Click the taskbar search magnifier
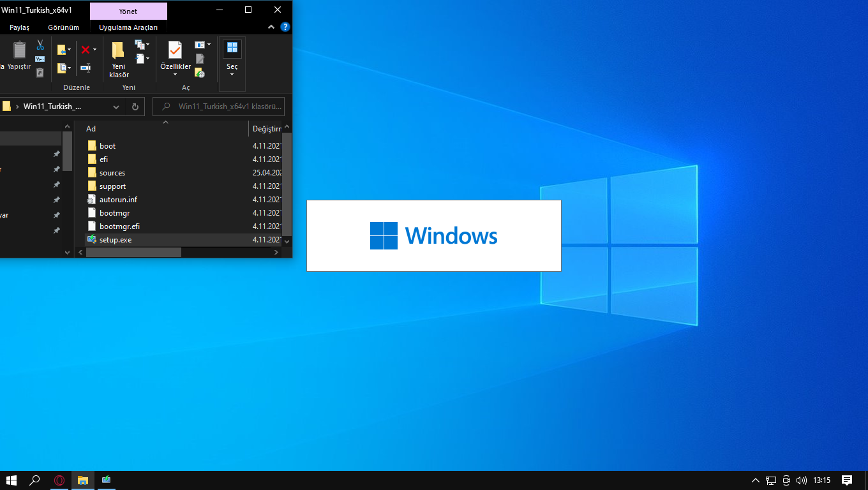 pyautogui.click(x=35, y=480)
